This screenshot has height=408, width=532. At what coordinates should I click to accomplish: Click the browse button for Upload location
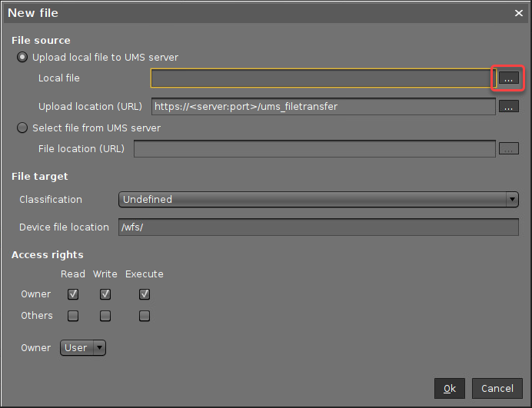508,107
